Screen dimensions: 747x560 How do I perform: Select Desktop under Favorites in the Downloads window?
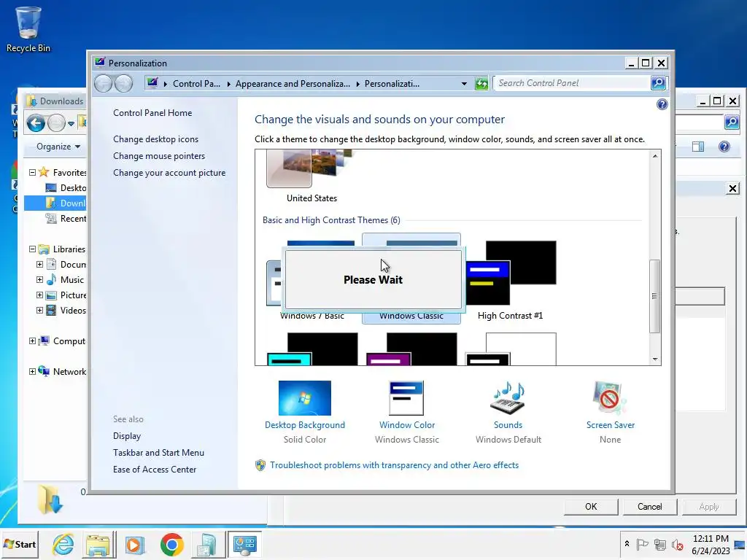[65, 187]
